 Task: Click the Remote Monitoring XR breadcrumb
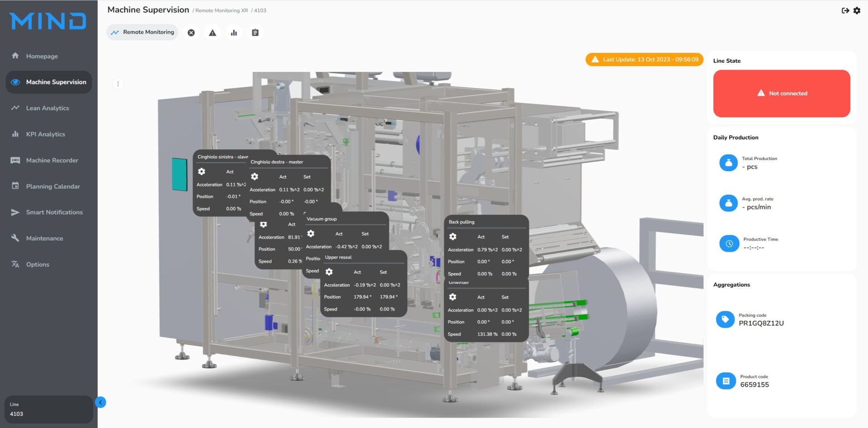pyautogui.click(x=222, y=10)
